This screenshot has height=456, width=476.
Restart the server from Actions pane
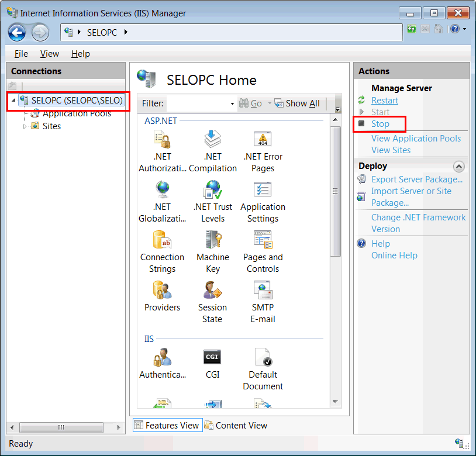[385, 101]
